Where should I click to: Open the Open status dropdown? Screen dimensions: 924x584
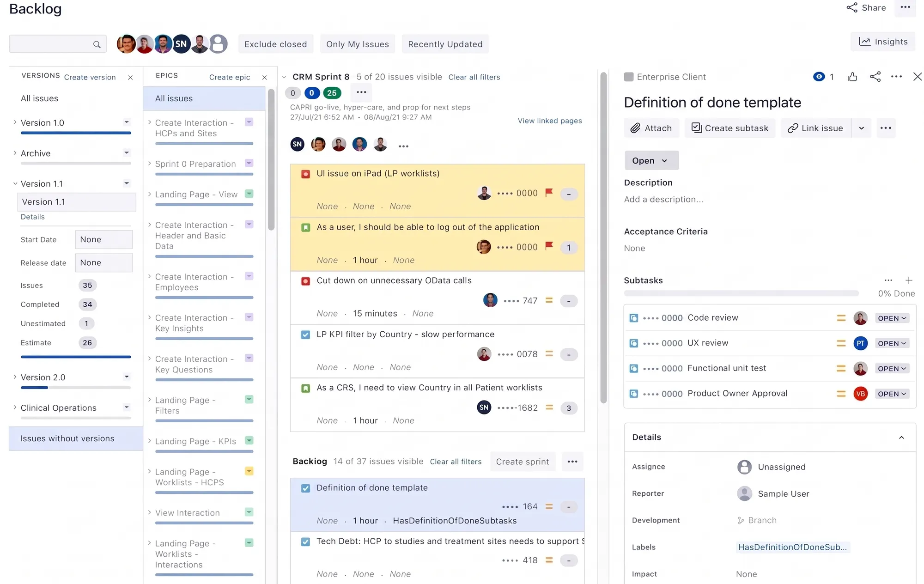click(651, 160)
